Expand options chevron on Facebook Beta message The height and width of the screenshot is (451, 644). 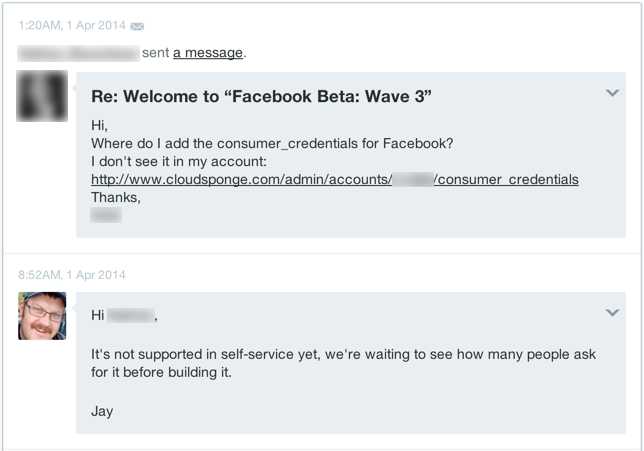(612, 93)
